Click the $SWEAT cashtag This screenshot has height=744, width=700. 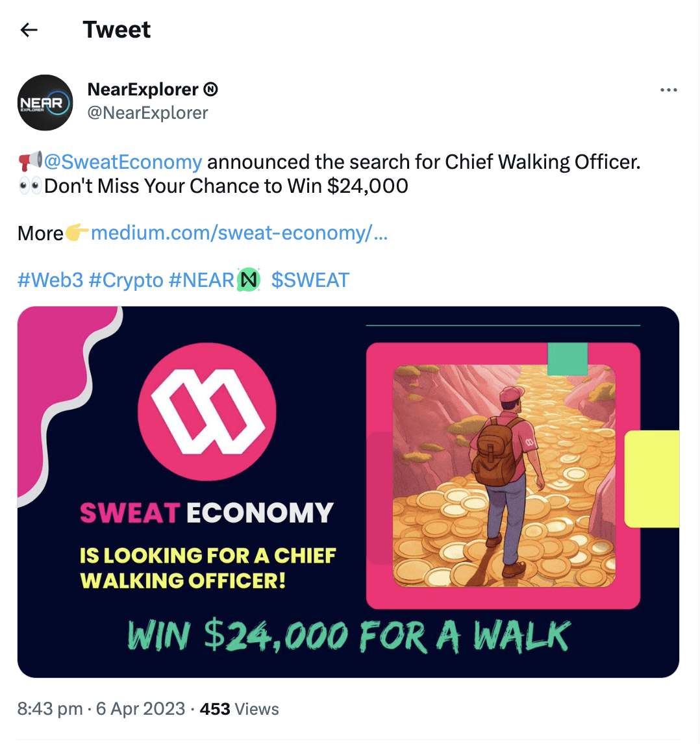pyautogui.click(x=311, y=279)
